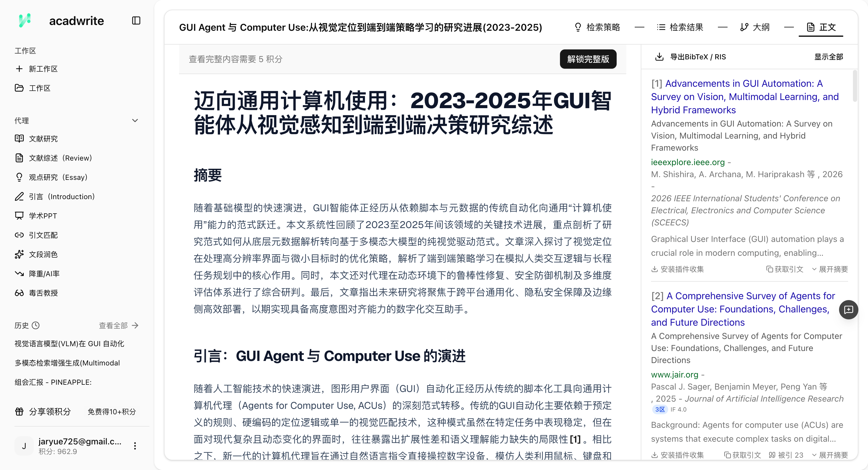
Task: Click the account email jaryue725@gmail.c...
Action: (x=80, y=441)
